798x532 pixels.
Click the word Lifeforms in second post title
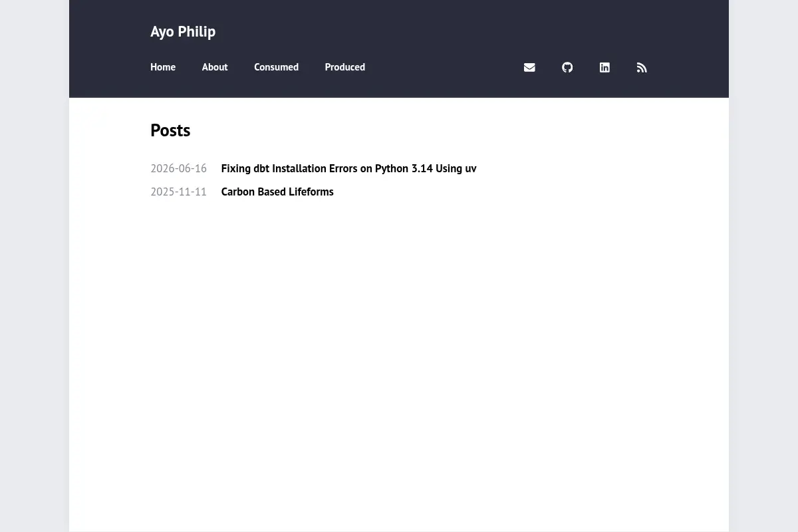point(311,192)
